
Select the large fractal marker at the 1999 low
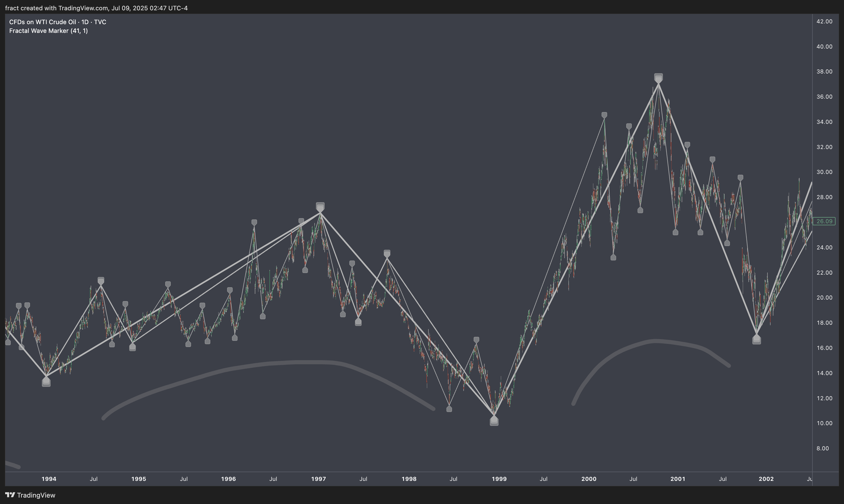(494, 421)
